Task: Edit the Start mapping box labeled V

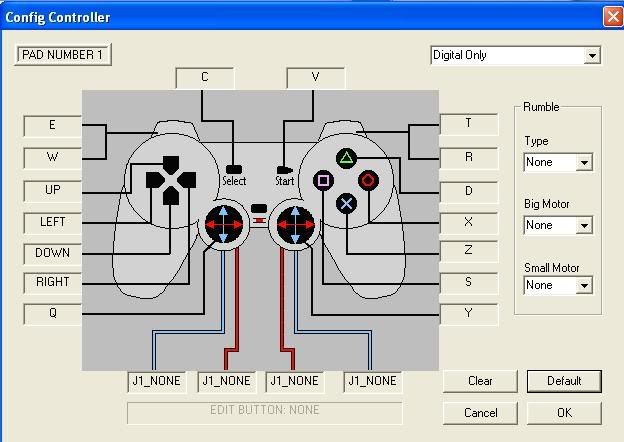Action: point(316,78)
